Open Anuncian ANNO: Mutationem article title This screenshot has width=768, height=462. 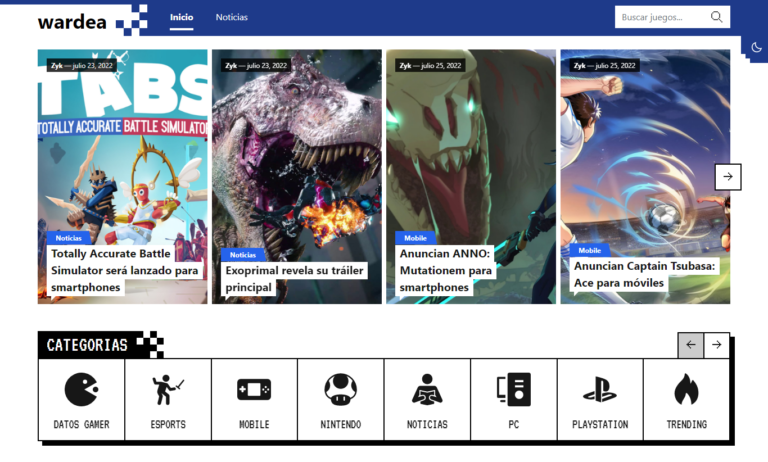click(x=445, y=270)
